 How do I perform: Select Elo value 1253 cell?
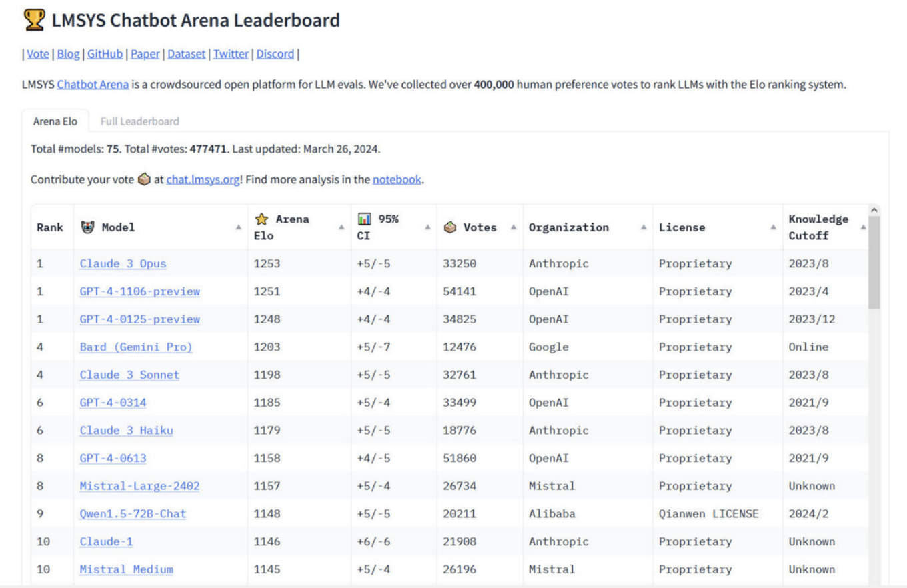[300, 263]
